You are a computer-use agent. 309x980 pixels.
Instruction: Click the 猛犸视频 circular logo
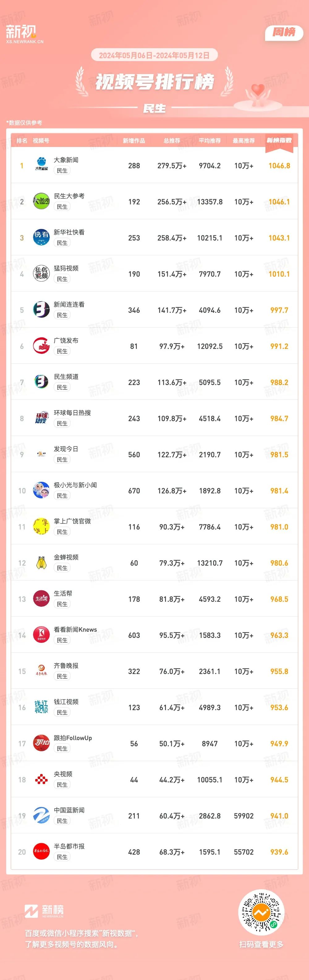[x=41, y=274]
